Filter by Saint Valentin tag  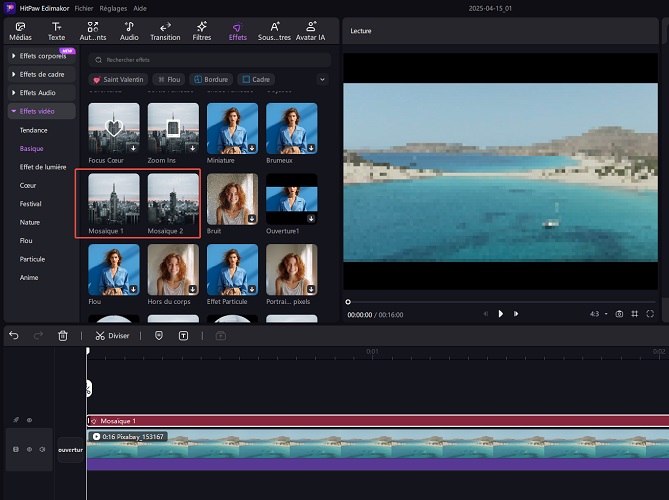pos(118,79)
